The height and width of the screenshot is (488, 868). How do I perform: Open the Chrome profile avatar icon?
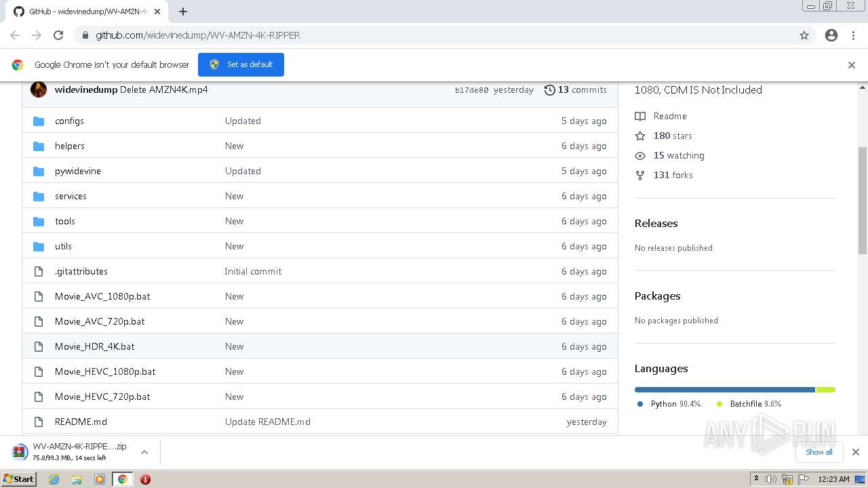pos(831,35)
